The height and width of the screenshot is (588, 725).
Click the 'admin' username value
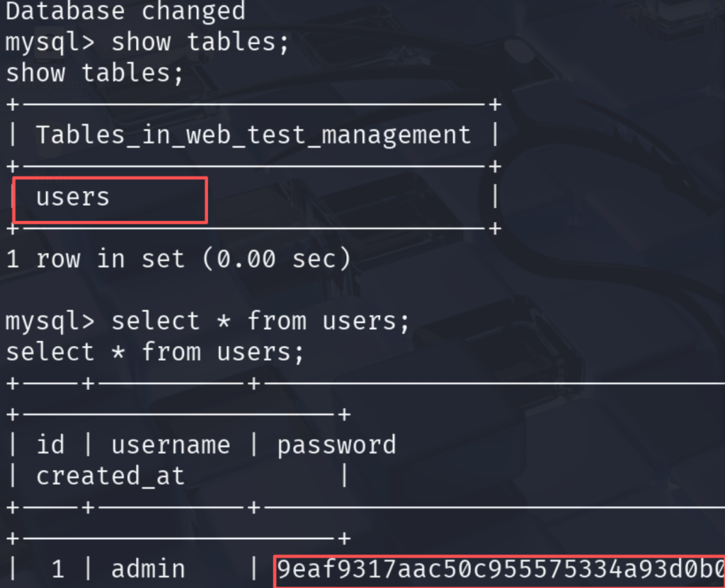tap(148, 570)
